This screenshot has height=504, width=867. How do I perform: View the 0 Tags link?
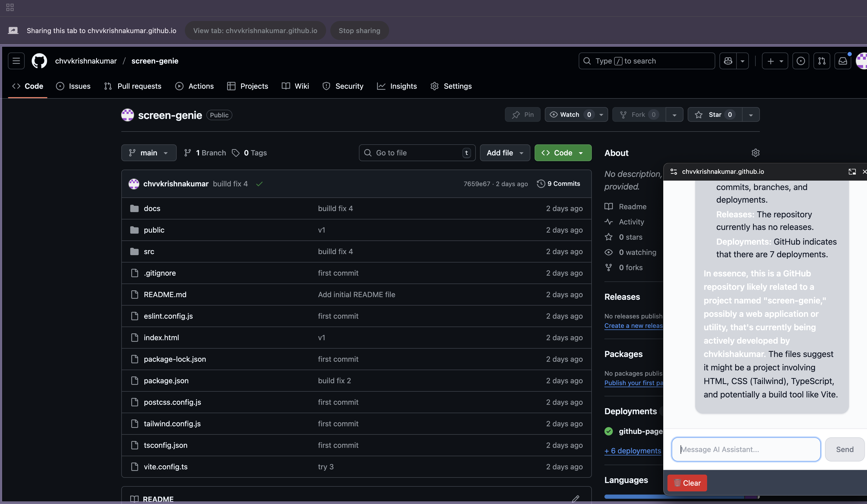click(249, 153)
